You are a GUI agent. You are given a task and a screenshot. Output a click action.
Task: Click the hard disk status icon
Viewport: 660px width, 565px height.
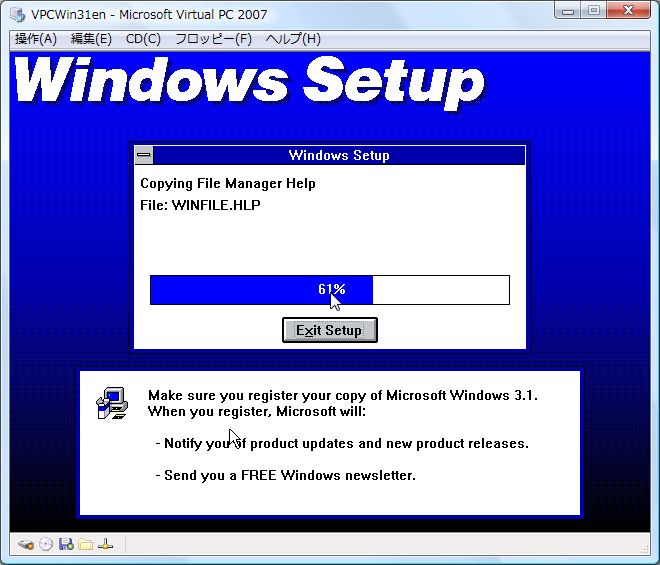click(x=26, y=544)
